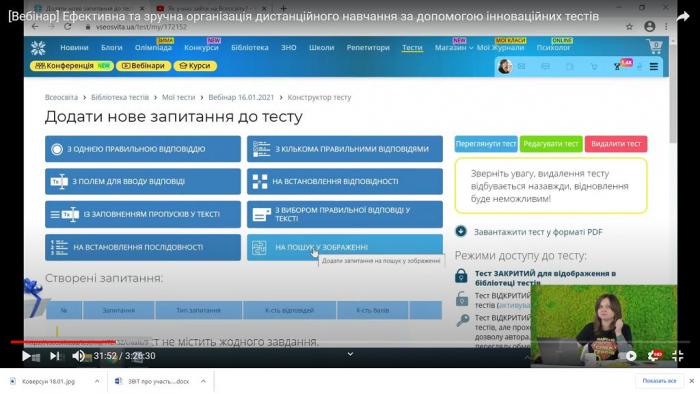Image resolution: width=700 pixels, height=394 pixels.
Task: Click Завантажити тест у форматі PDF link
Action: pyautogui.click(x=538, y=232)
